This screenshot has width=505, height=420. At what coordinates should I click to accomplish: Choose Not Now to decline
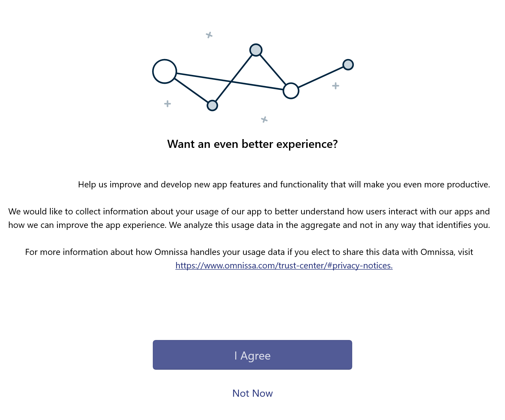[252, 393]
